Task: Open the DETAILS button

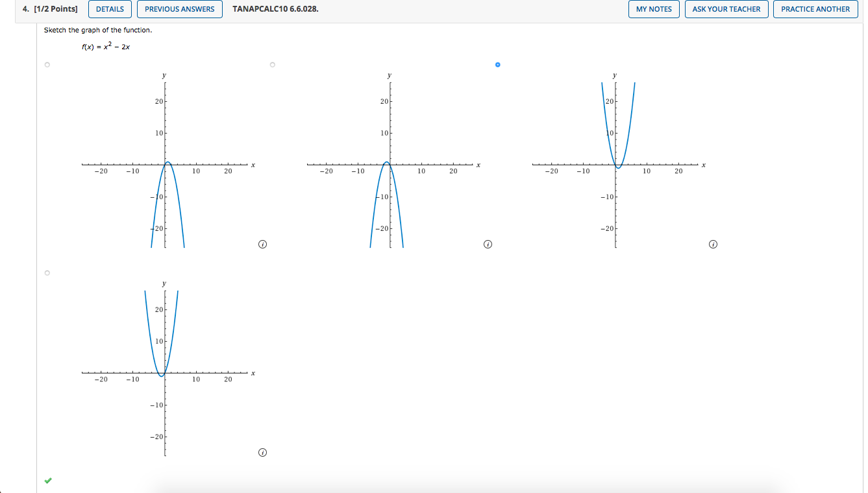Action: pyautogui.click(x=110, y=9)
